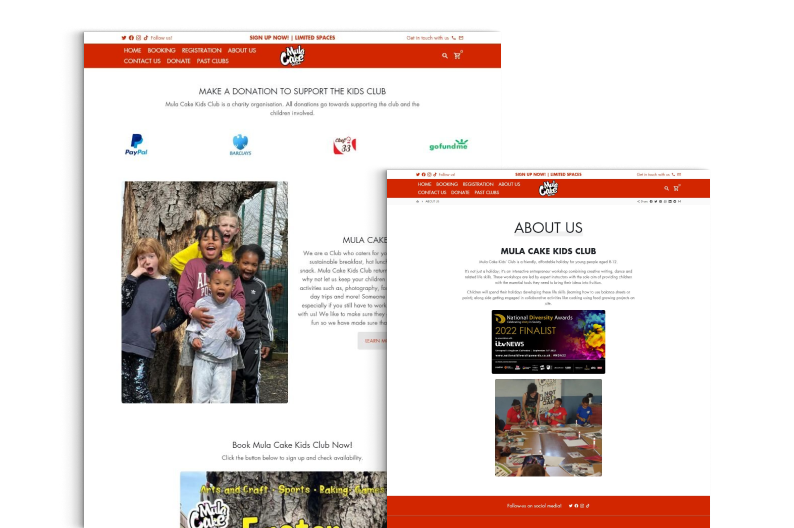Open TikTok icon on the donation page header

146,38
